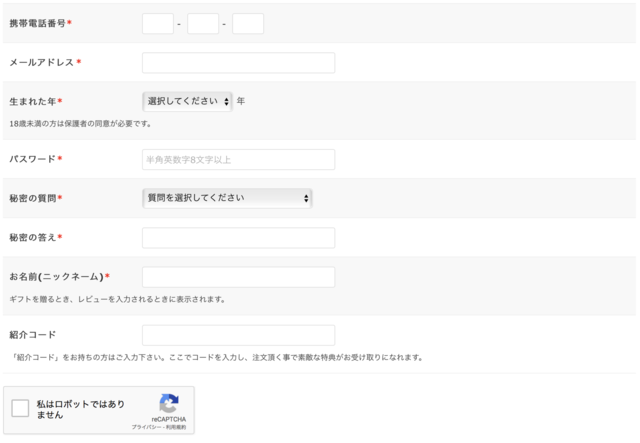Click the last 携帯電話番号 input box
Screen dimensions: 640x443
(248, 24)
